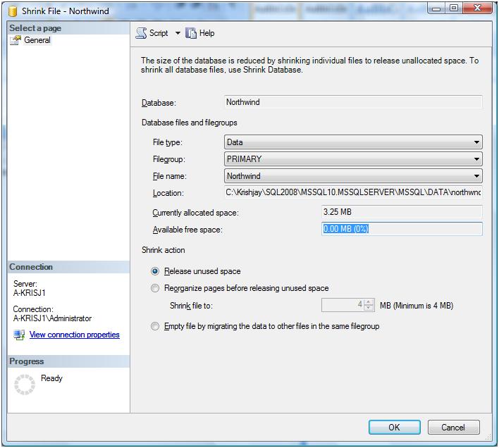This screenshot has height=448, width=499.
Task: Close the Shrink File window
Action: pyautogui.click(x=477, y=8)
